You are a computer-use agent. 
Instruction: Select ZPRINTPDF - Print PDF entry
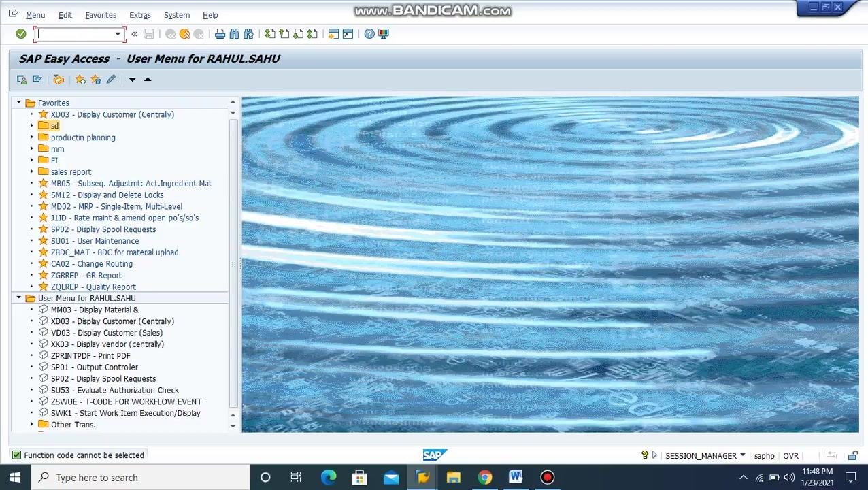pos(90,356)
